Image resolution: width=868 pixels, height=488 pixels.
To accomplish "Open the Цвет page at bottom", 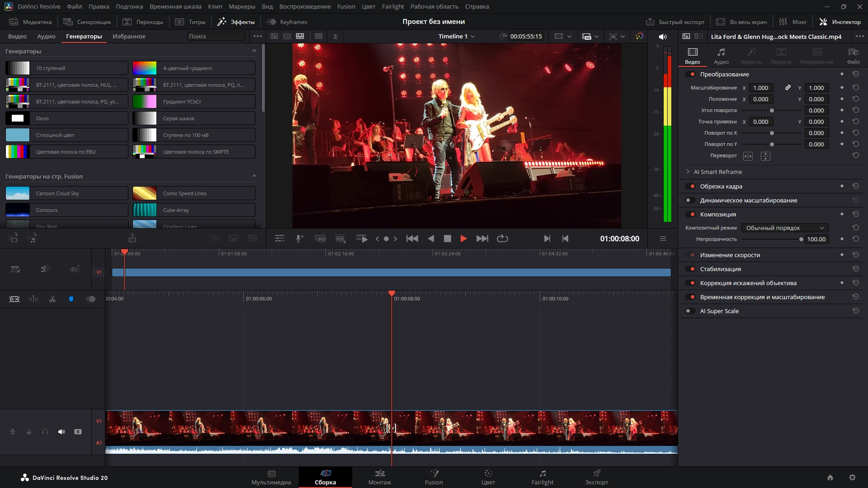I will point(488,477).
